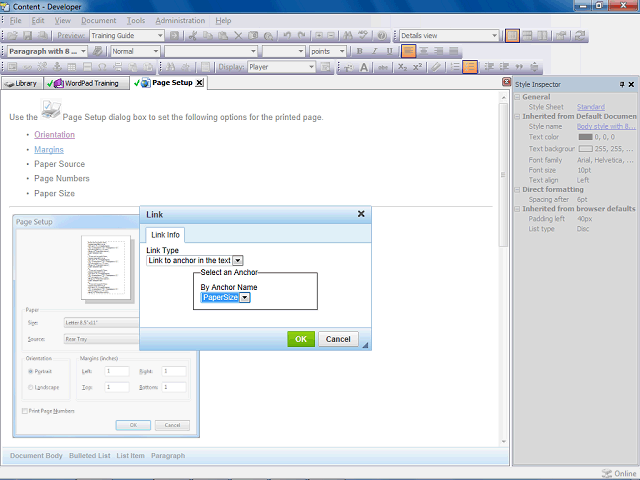Click the Save disk icon
Viewport: 640px width, 480px height.
(27, 36)
